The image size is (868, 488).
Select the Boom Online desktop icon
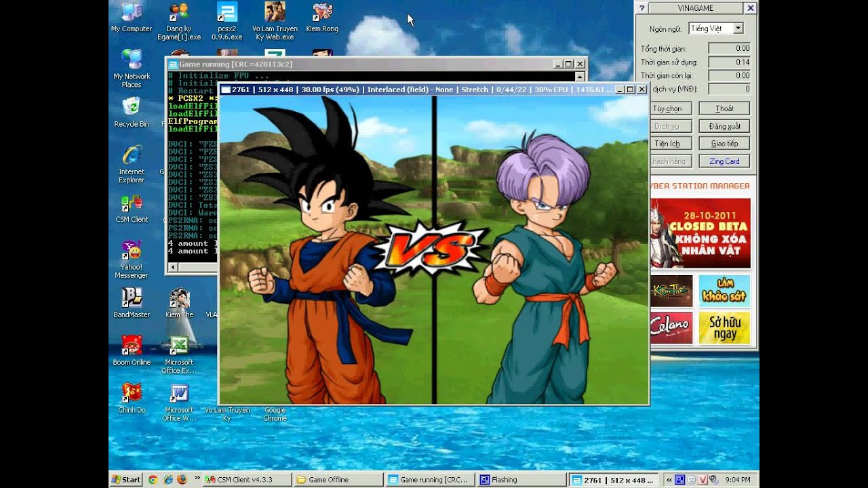click(132, 350)
